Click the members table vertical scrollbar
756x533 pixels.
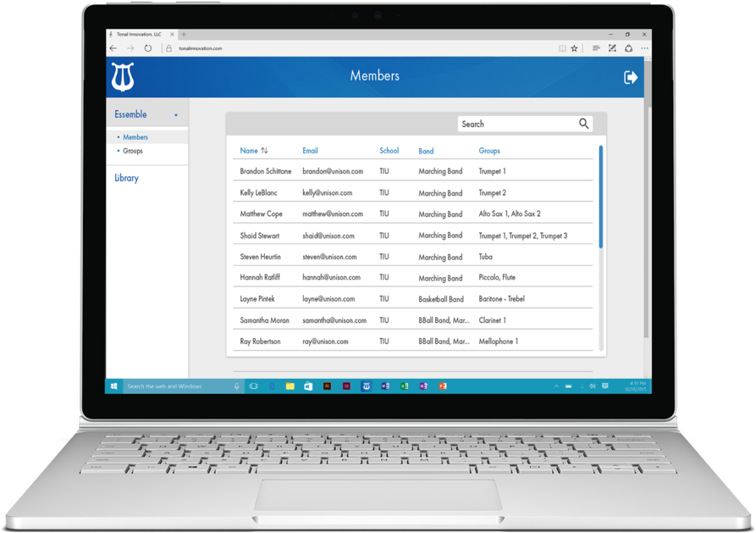[601, 197]
